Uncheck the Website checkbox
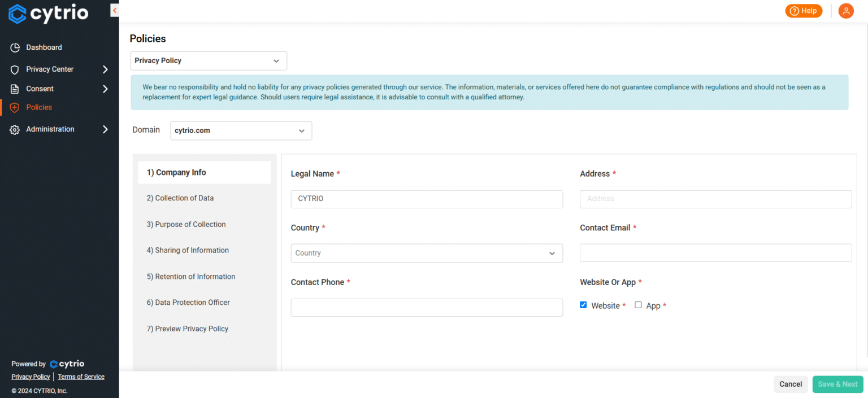 583,304
